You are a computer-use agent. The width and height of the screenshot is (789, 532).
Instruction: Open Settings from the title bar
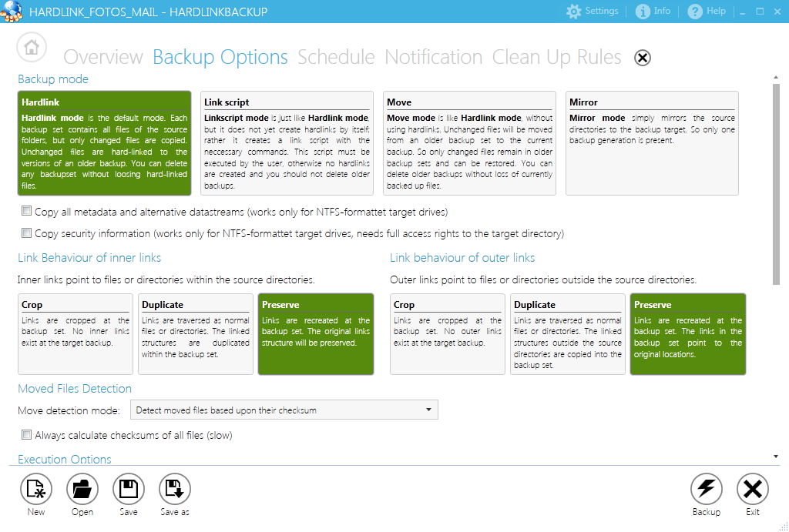pos(593,12)
